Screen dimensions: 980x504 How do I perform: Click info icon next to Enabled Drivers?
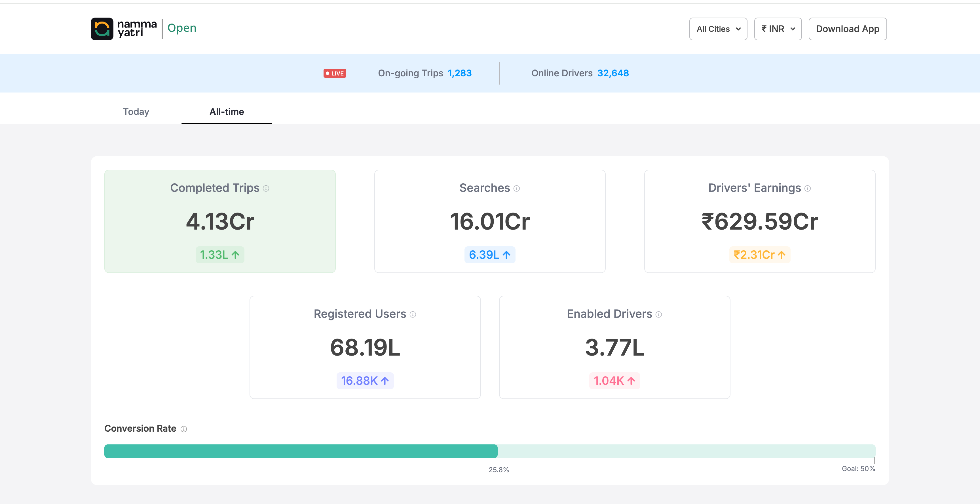[x=659, y=314]
